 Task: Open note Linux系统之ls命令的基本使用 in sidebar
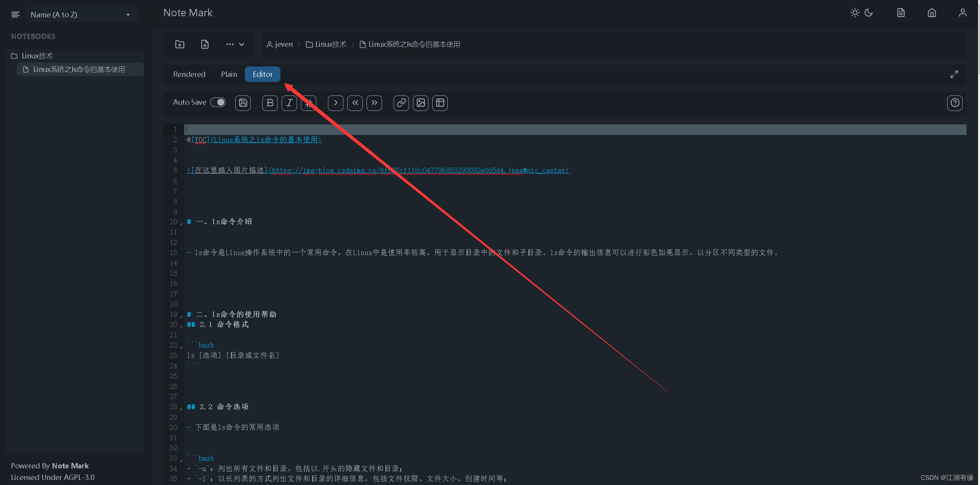80,70
